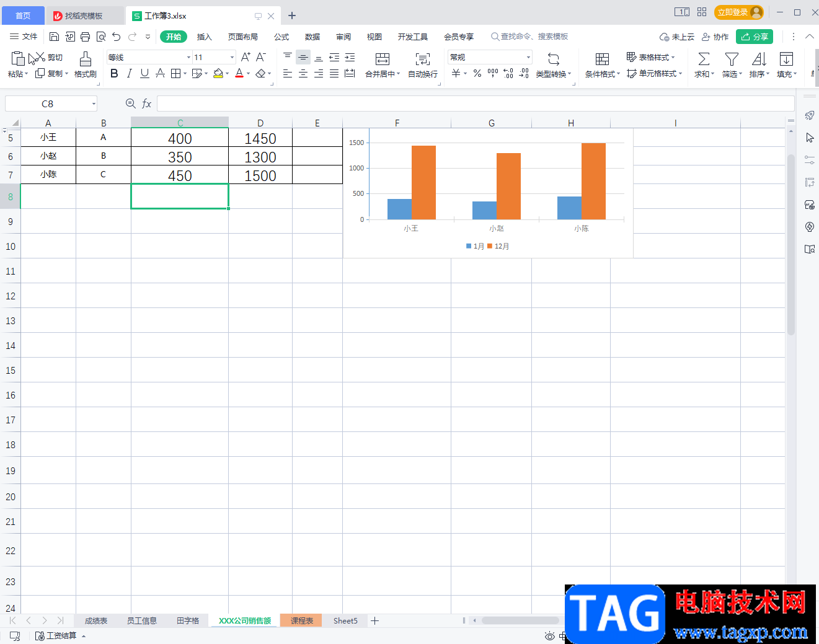Click into the formula bar input
Viewport: 819px width, 644px height.
[x=476, y=104]
